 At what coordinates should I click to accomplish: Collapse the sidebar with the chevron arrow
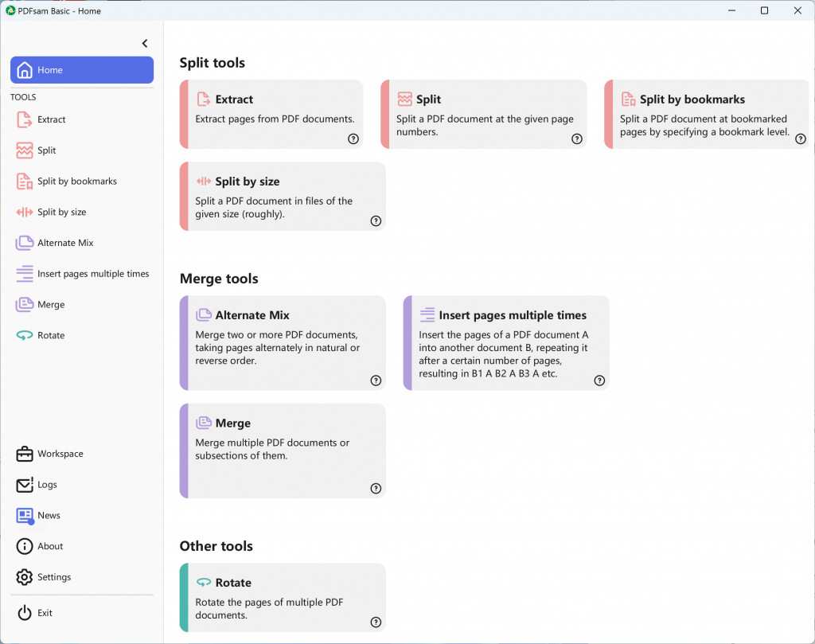pos(145,44)
